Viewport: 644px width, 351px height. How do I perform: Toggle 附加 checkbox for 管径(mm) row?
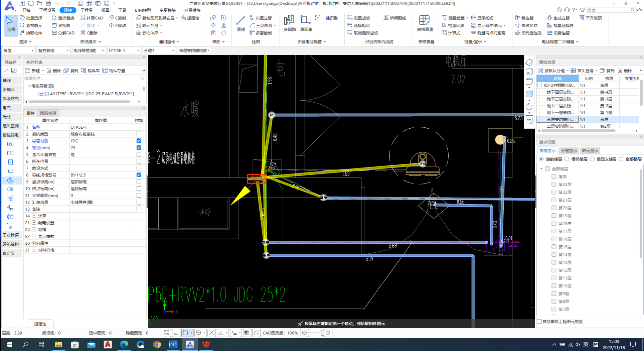coord(139,147)
